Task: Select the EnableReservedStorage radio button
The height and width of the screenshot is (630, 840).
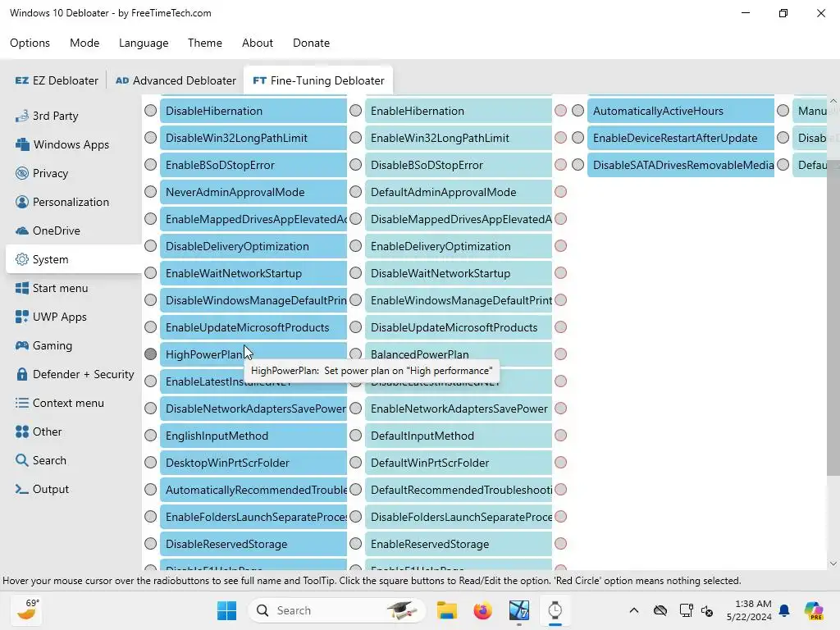Action: coord(356,544)
